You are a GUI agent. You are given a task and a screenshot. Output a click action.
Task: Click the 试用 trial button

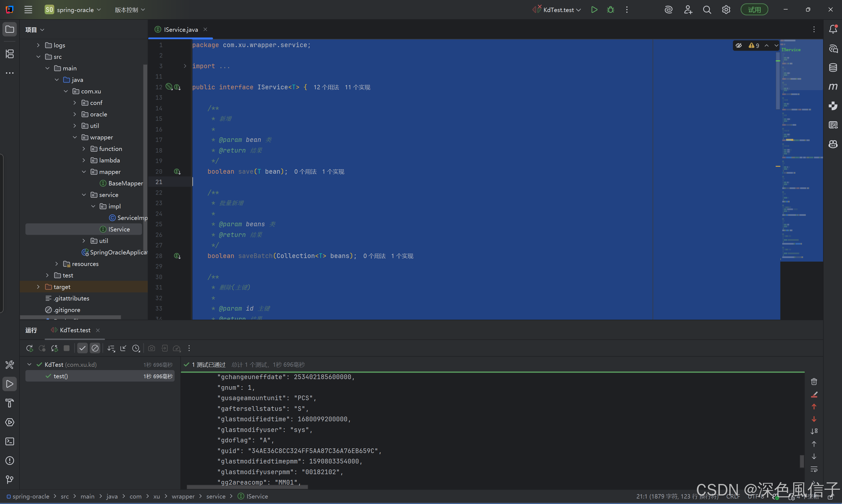754,10
